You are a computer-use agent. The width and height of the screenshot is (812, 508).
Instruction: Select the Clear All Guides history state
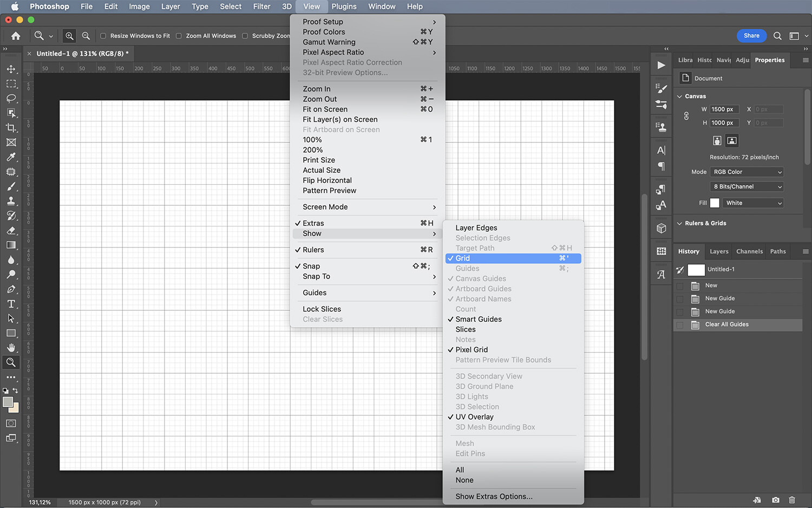pyautogui.click(x=726, y=324)
